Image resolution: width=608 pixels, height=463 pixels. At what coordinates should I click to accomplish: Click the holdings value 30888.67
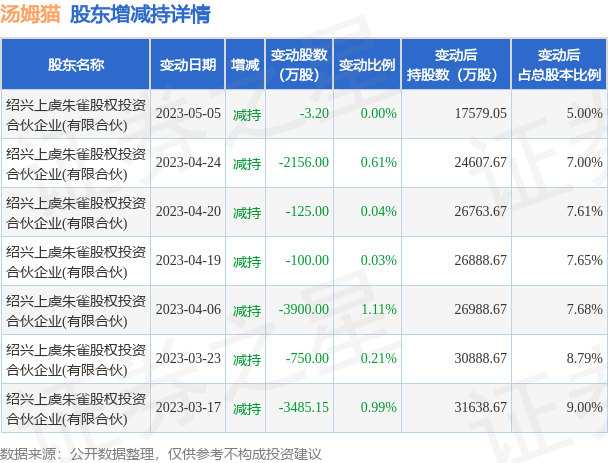480,359
